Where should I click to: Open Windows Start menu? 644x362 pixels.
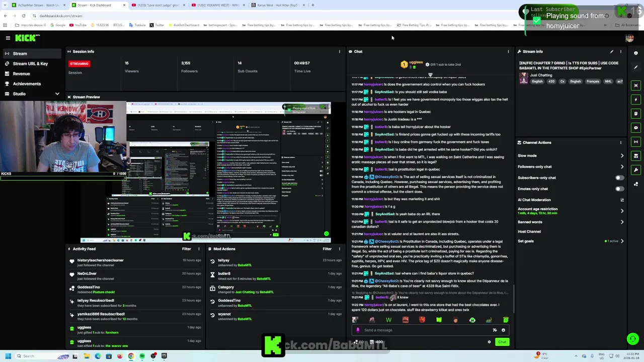tap(8, 356)
